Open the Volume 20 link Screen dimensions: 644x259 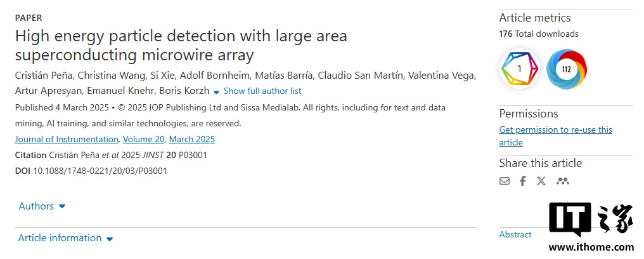(144, 139)
